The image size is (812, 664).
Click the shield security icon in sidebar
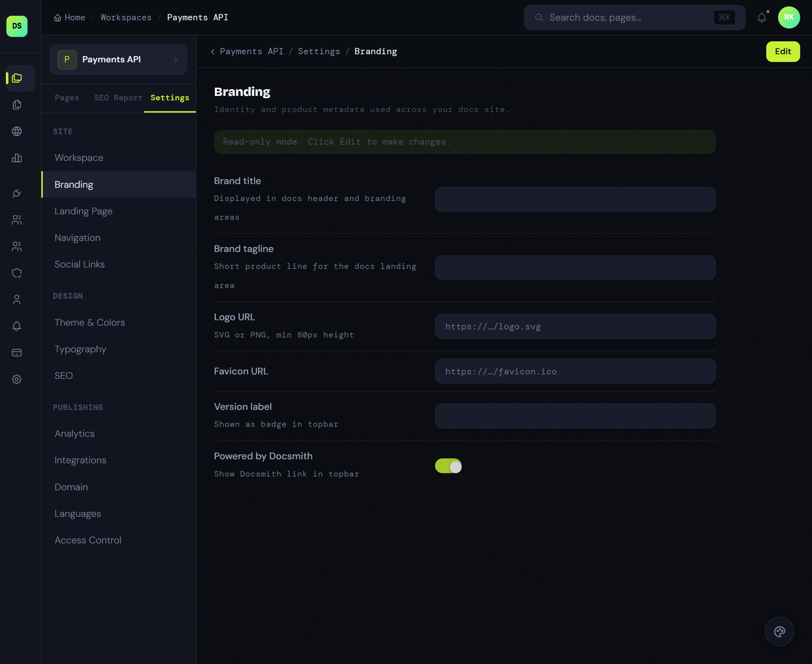pos(17,273)
